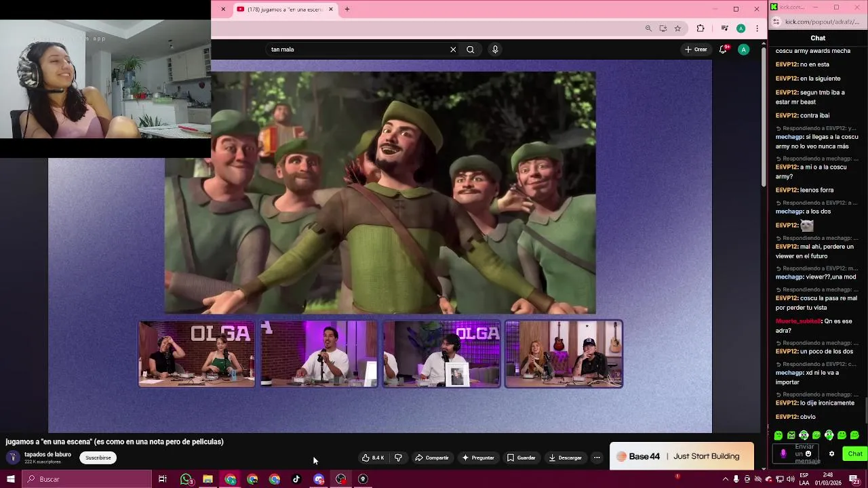Click mechagp in 'a los dos' message
The image size is (868, 488).
coord(789,211)
